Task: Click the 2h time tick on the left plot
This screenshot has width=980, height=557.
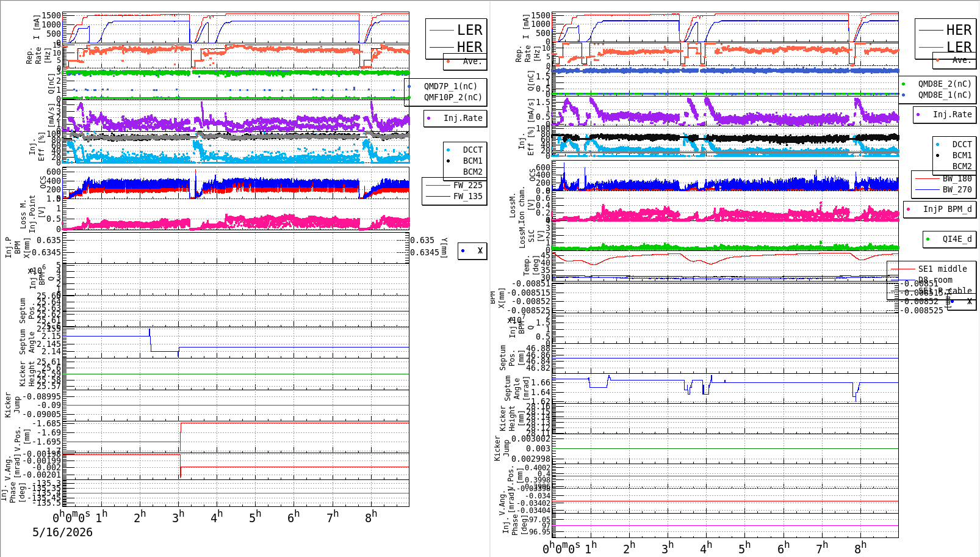Action: coord(140,517)
